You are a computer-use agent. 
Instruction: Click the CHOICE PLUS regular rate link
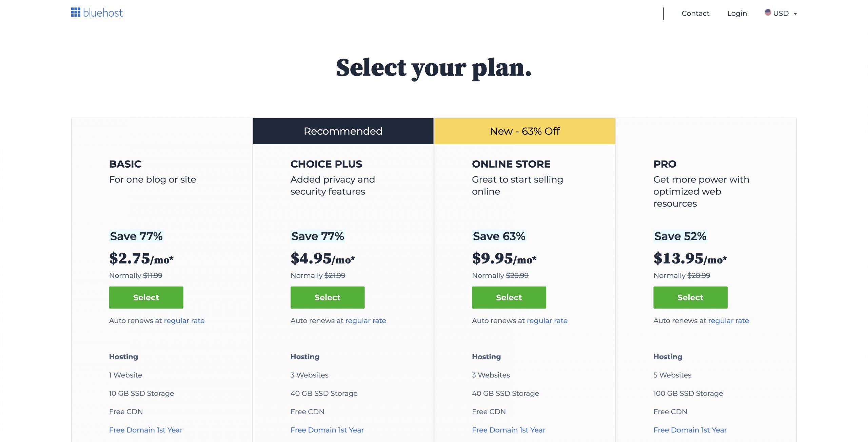365,320
